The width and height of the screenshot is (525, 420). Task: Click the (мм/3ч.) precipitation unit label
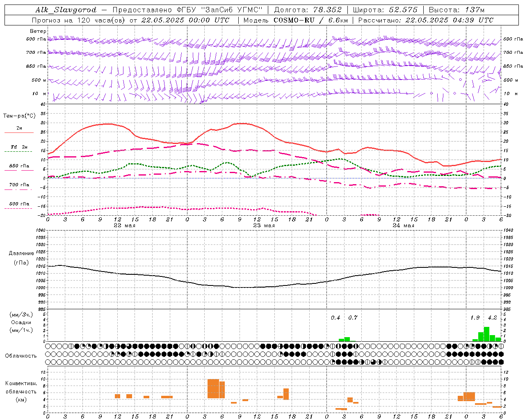[x=21, y=315]
